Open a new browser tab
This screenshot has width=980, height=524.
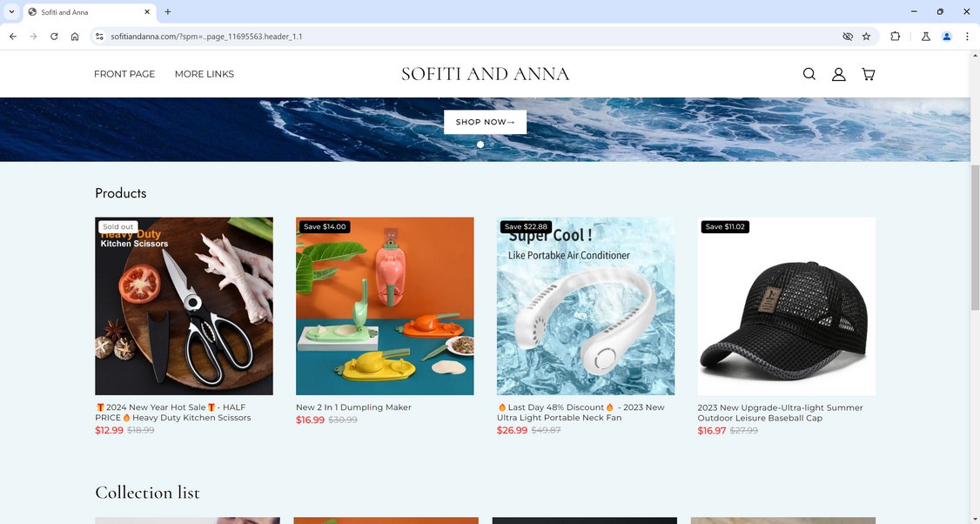(167, 12)
